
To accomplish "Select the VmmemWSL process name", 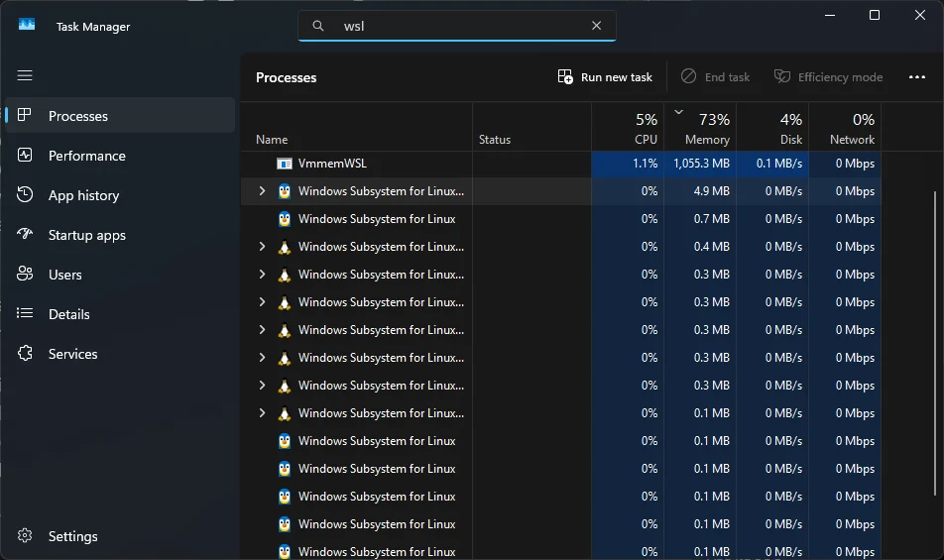I will (x=332, y=164).
